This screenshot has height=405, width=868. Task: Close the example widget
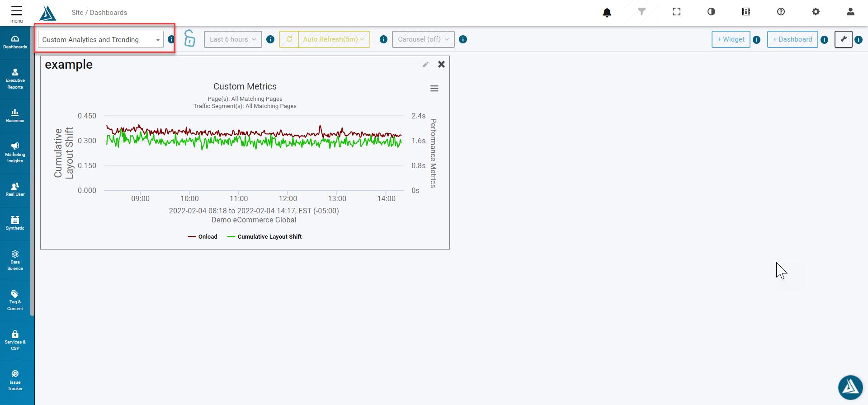pos(441,64)
